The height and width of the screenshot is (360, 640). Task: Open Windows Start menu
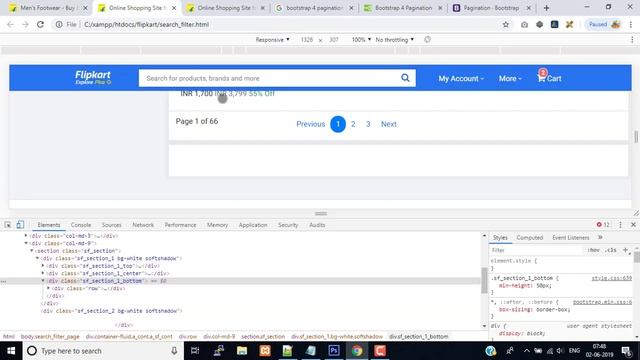click(x=11, y=351)
